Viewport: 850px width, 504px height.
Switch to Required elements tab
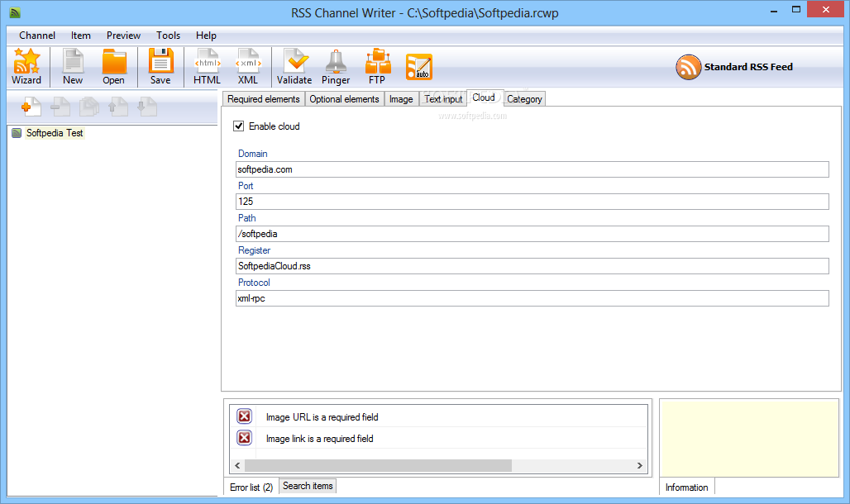pos(264,99)
